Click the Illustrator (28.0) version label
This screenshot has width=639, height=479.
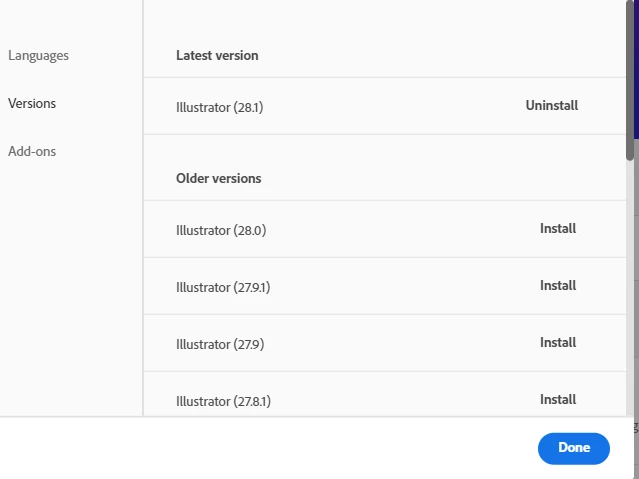(220, 230)
